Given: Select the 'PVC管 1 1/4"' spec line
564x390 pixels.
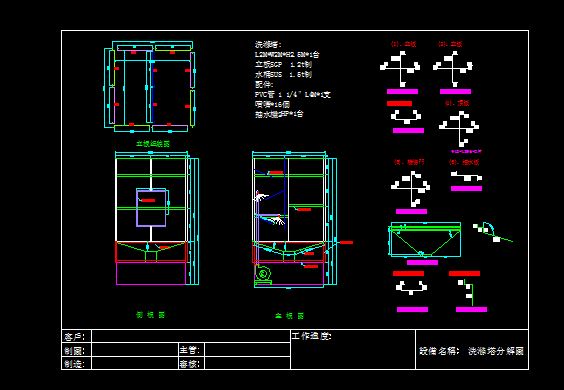Looking at the screenshot, I should [x=293, y=95].
